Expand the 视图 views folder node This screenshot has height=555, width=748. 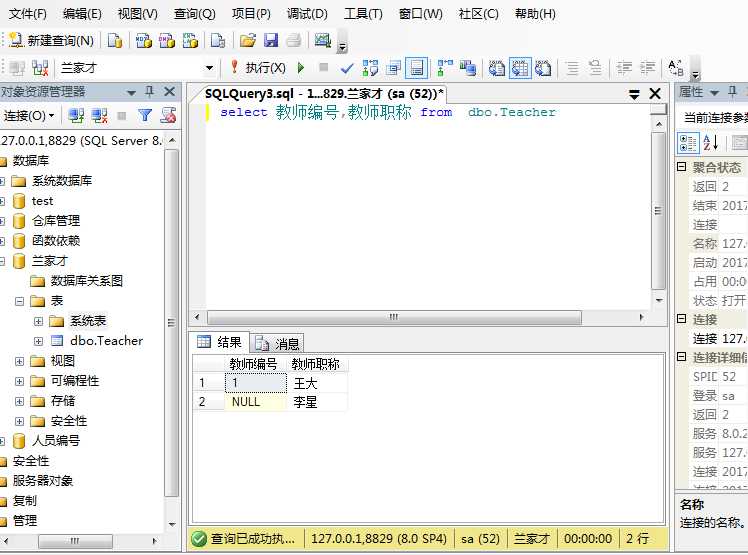click(20, 361)
